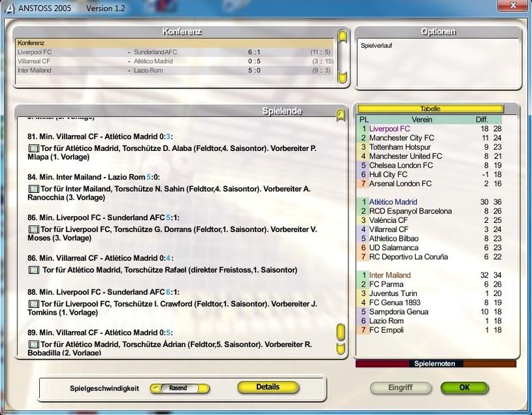The image size is (532, 415).
Task: Click the 86. Min. Liverpool - Sunderland 5:1 headline
Action: pyautogui.click(x=104, y=218)
